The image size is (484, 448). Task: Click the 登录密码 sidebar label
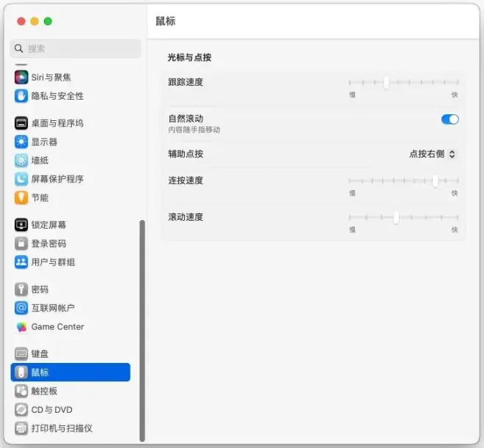49,243
